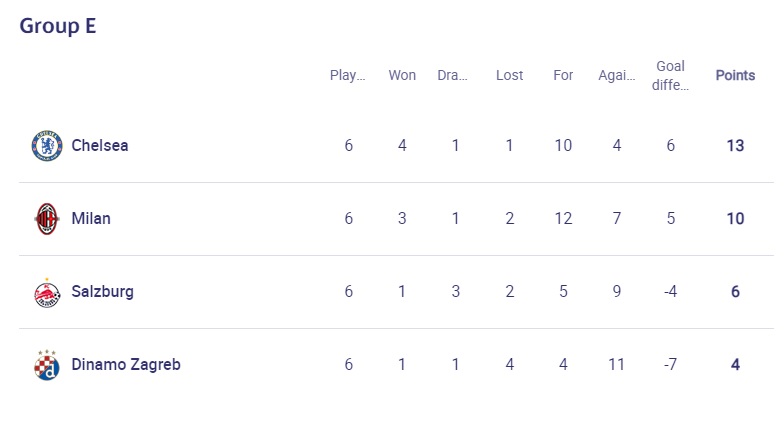Click the Won column header
Screen dimensions: 784x421
click(402, 76)
